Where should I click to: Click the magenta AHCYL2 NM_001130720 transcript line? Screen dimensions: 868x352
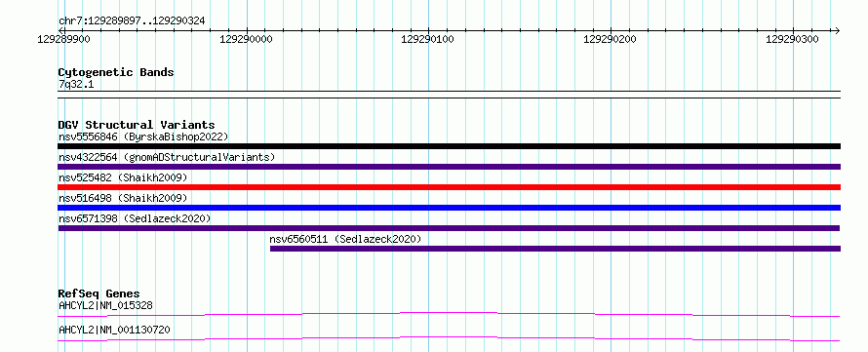click(x=449, y=338)
